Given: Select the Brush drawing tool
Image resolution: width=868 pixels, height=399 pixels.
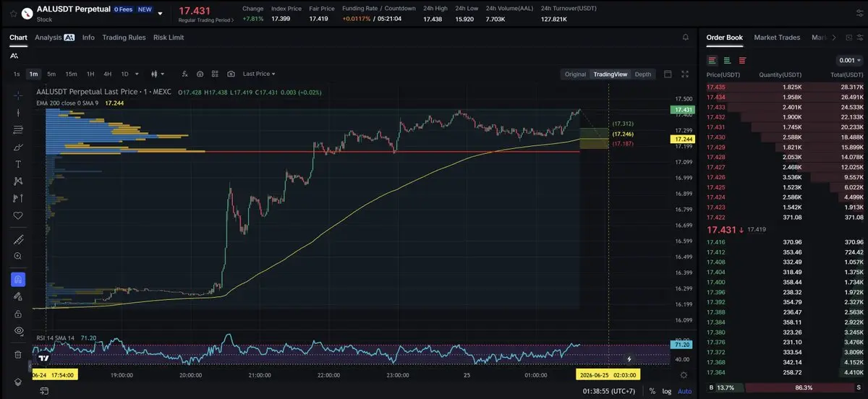Looking at the screenshot, I should click(x=18, y=147).
